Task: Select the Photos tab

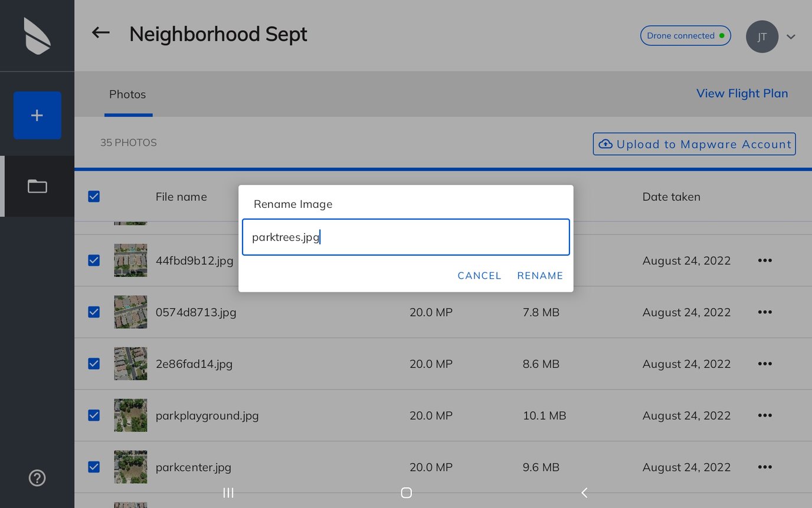Action: click(127, 95)
